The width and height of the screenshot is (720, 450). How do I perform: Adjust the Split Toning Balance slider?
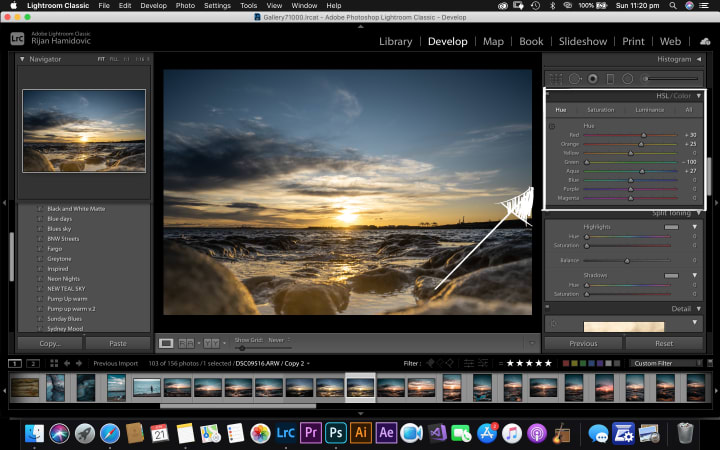click(627, 260)
